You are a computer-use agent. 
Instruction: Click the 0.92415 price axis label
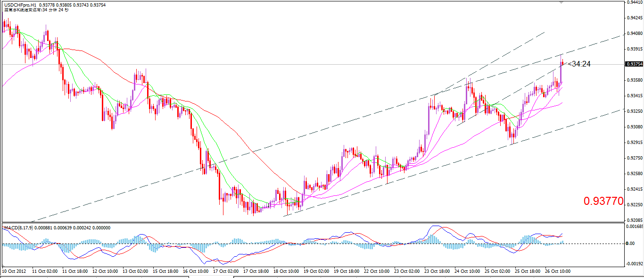click(x=634, y=189)
